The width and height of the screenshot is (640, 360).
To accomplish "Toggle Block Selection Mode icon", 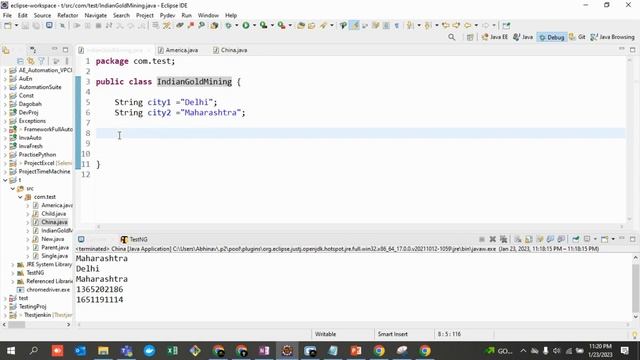I will [386, 25].
